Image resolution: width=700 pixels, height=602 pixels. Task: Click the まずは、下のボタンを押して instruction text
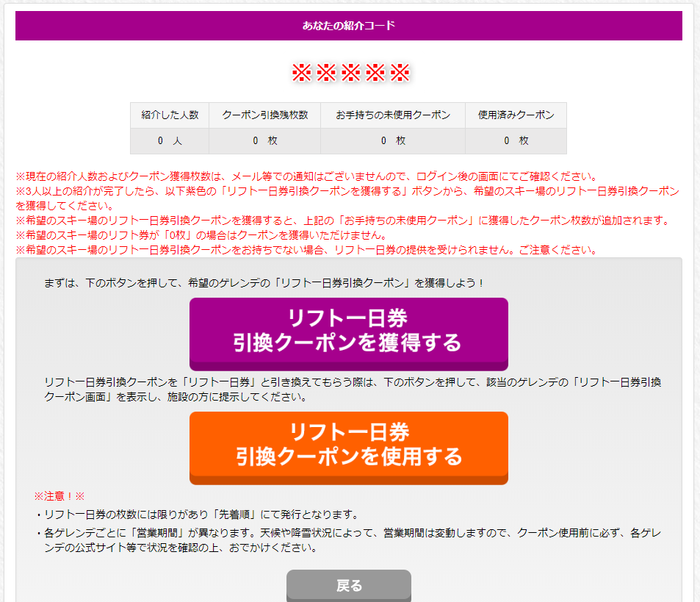(264, 283)
